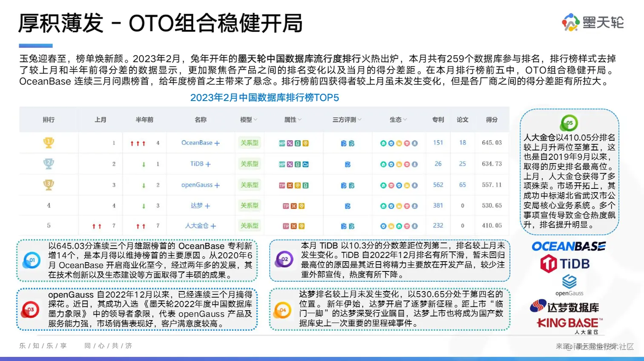The height and width of the screenshot is (361, 644).
Task: Click the 论文 column header
Action: coord(463,120)
